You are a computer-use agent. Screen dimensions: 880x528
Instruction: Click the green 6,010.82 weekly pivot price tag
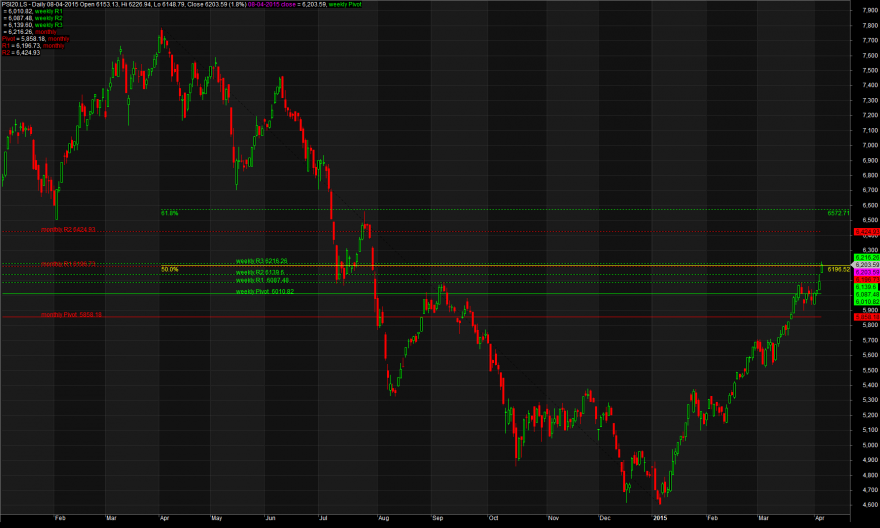click(x=867, y=302)
